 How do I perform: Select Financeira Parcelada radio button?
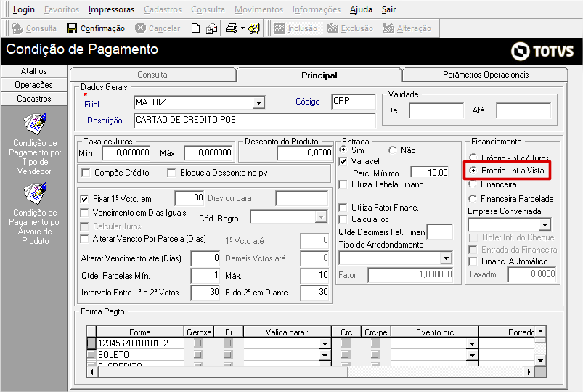click(x=473, y=199)
